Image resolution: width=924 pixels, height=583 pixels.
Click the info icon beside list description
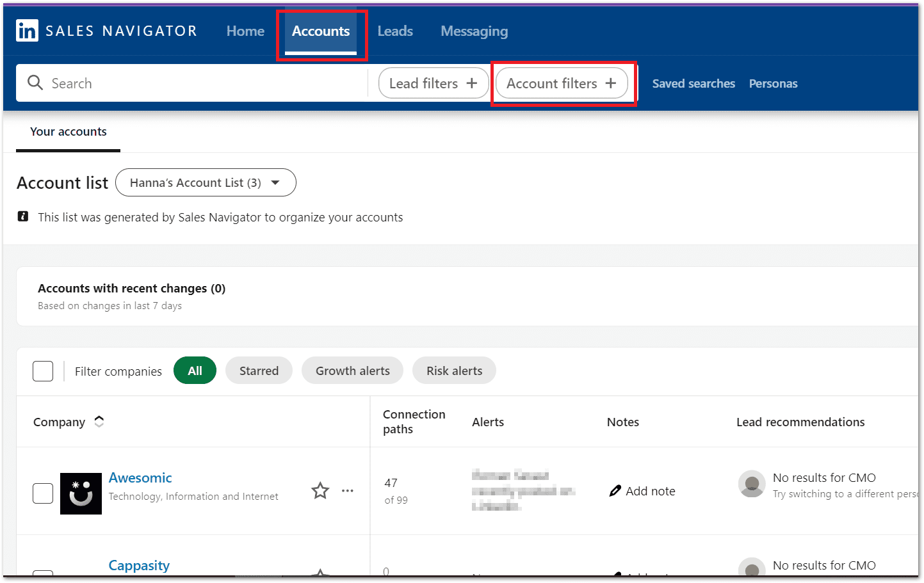(23, 217)
